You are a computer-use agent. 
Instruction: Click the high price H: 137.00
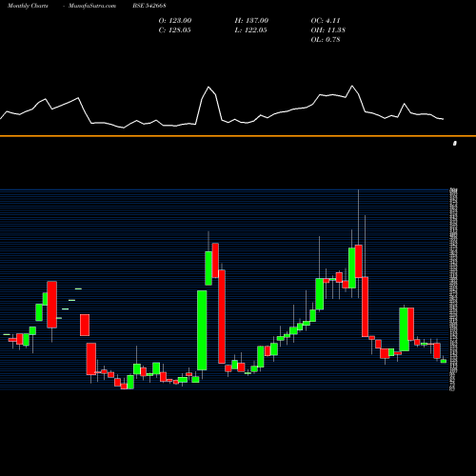click(251, 21)
